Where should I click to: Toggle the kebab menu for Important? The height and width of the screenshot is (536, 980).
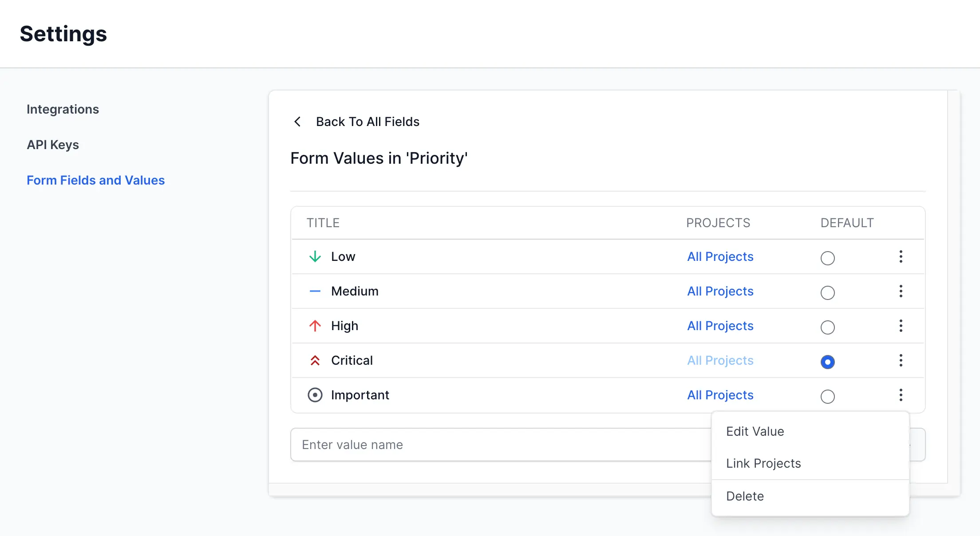coord(901,395)
